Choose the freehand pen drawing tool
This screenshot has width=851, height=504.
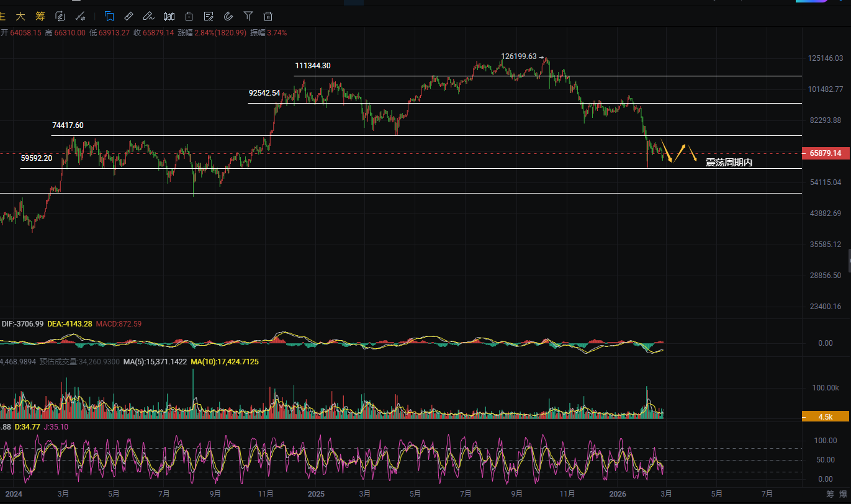tap(148, 16)
